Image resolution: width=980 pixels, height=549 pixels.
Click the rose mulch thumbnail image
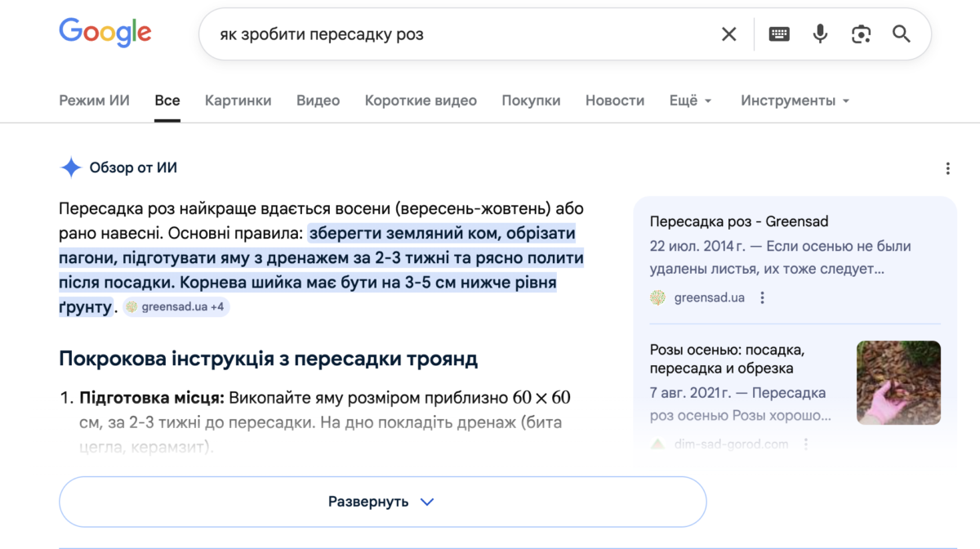point(898,383)
